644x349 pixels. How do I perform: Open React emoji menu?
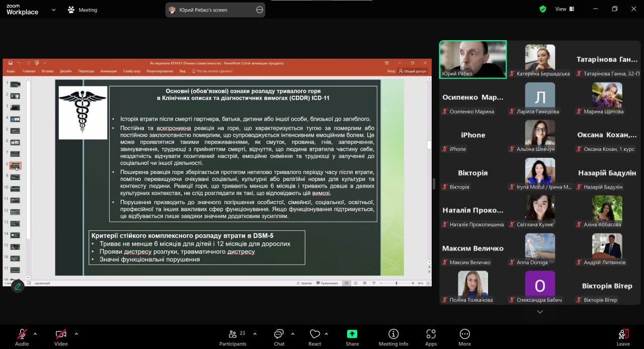coord(315,337)
